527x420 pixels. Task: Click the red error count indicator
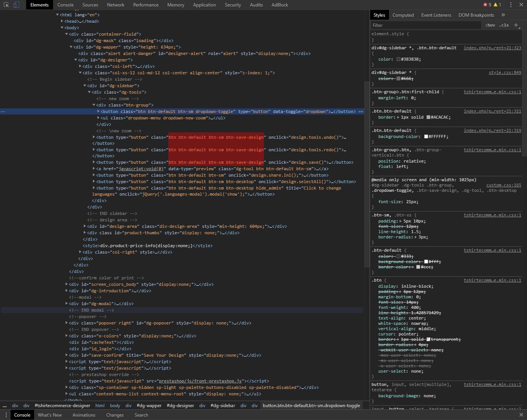(487, 5)
